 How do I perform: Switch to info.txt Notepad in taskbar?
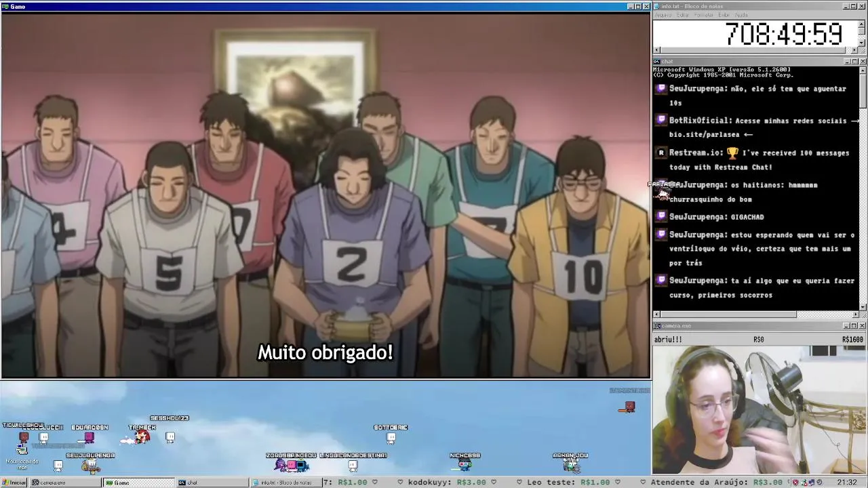[x=285, y=483]
